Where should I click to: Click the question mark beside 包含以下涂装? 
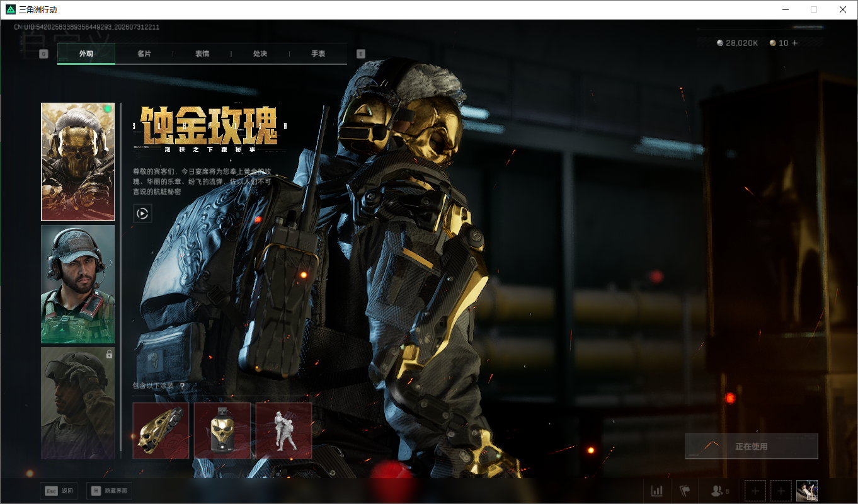pyautogui.click(x=182, y=386)
